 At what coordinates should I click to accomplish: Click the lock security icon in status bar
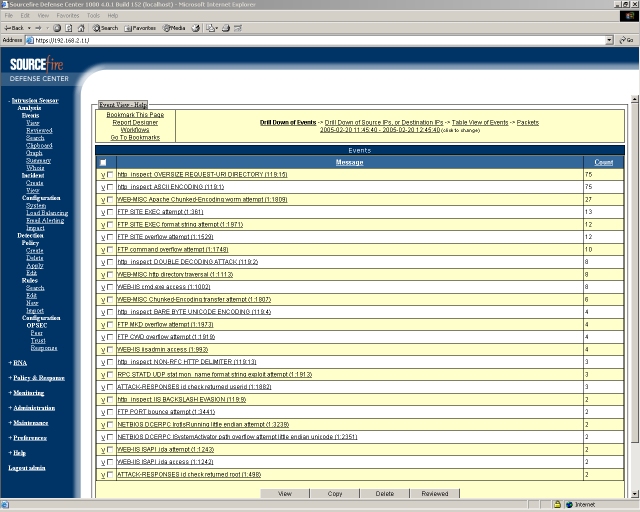coord(557,505)
